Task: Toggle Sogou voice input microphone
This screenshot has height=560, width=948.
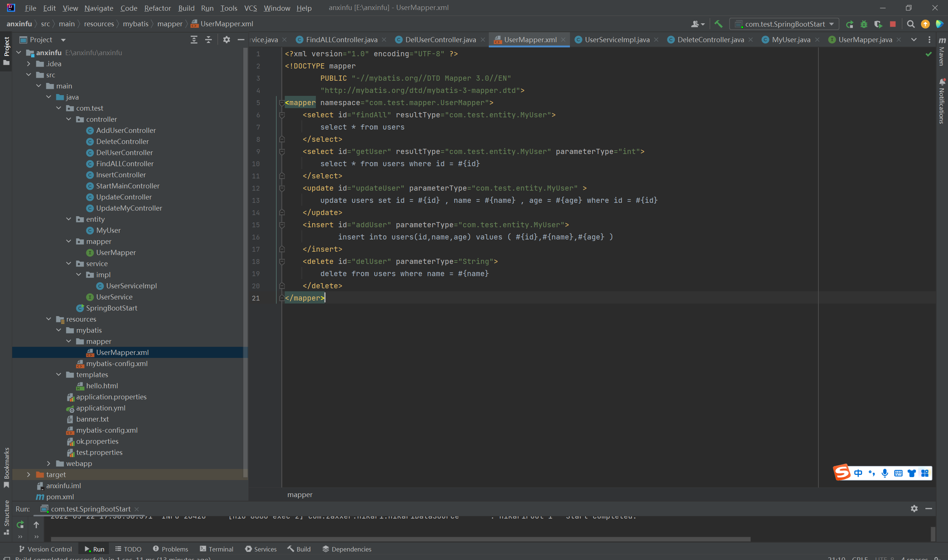Action: (x=885, y=473)
